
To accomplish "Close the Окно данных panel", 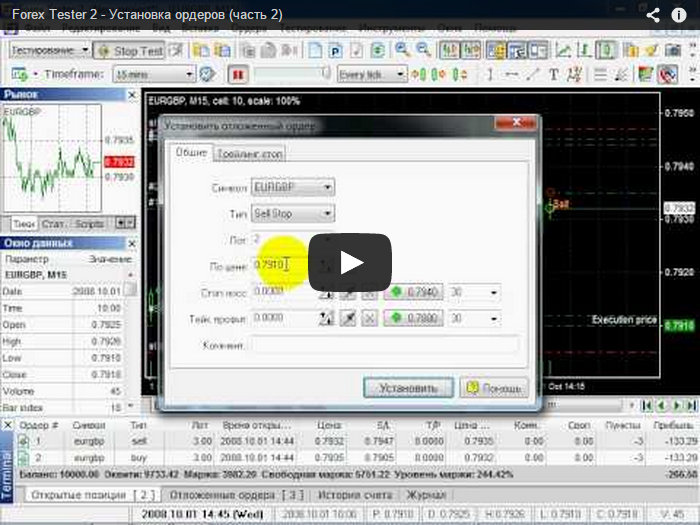I will coord(132,244).
